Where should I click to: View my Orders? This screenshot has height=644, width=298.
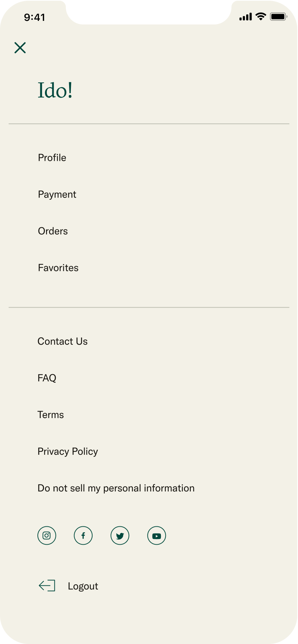[53, 231]
